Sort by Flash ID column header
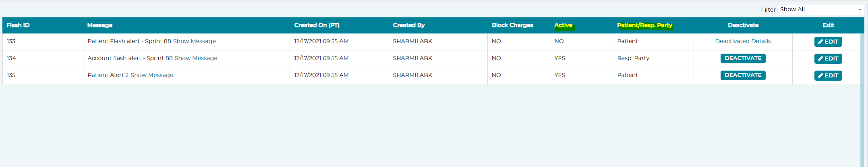The image size is (868, 167). click(x=18, y=25)
